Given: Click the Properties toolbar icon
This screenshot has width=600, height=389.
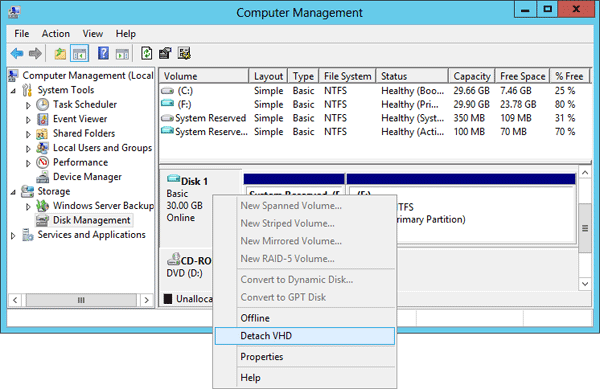Looking at the screenshot, I should pos(165,53).
